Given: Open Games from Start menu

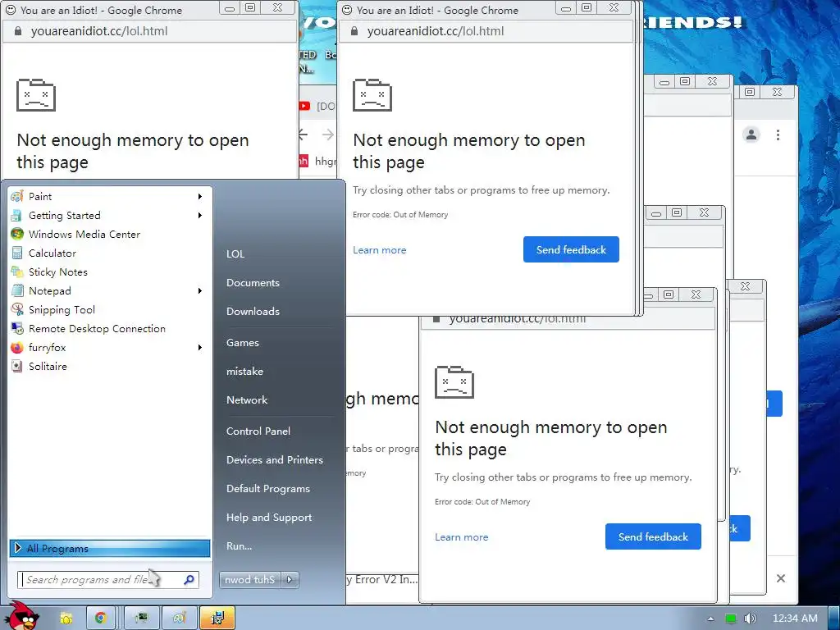Looking at the screenshot, I should pyautogui.click(x=243, y=342).
